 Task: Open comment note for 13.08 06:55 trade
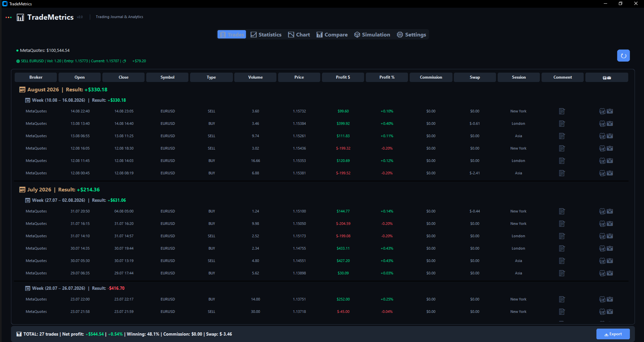tap(562, 136)
